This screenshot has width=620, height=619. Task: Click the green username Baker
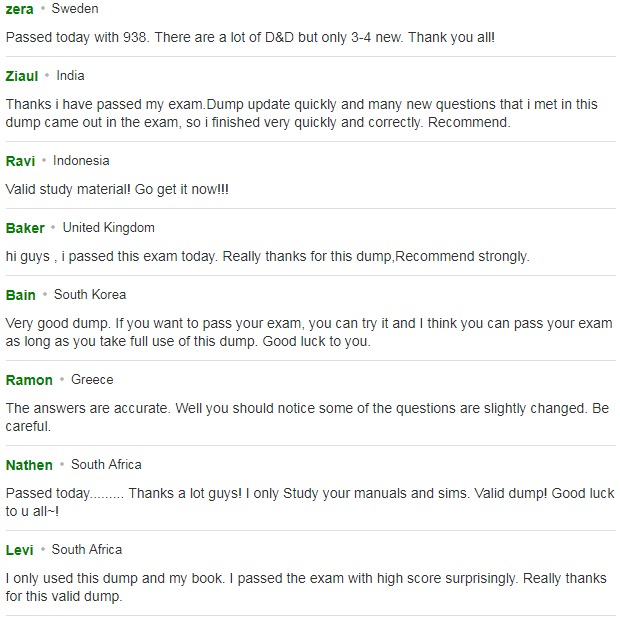pyautogui.click(x=25, y=228)
